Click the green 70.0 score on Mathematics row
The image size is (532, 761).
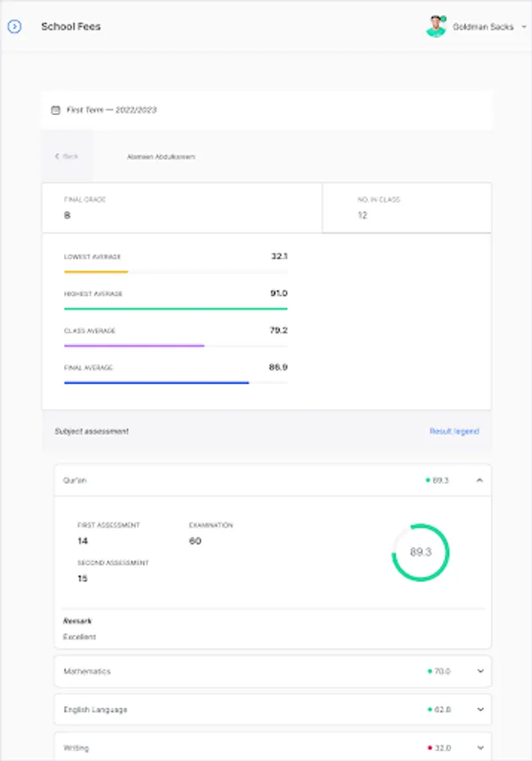coord(442,671)
